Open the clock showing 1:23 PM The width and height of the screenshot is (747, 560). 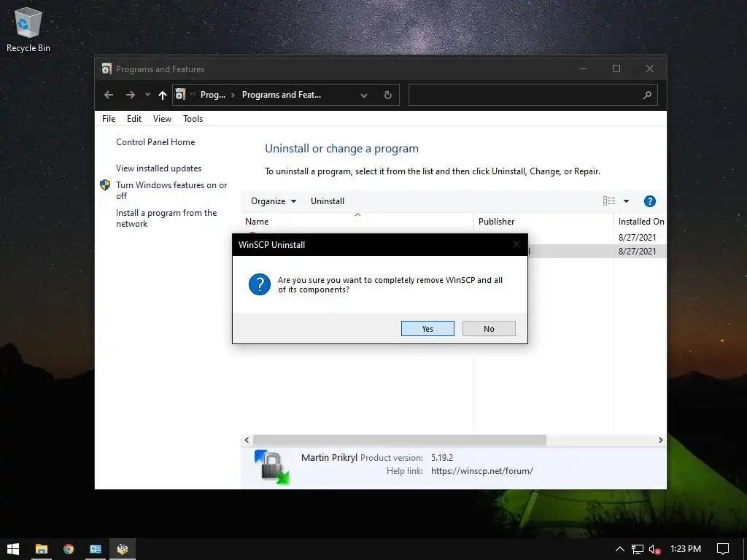pyautogui.click(x=686, y=549)
